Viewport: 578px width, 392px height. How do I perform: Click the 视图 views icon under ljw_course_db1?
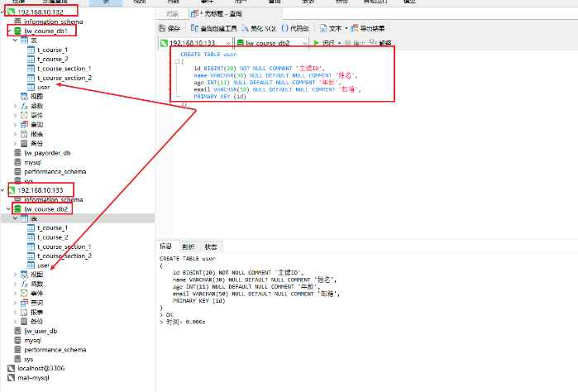(x=24, y=96)
